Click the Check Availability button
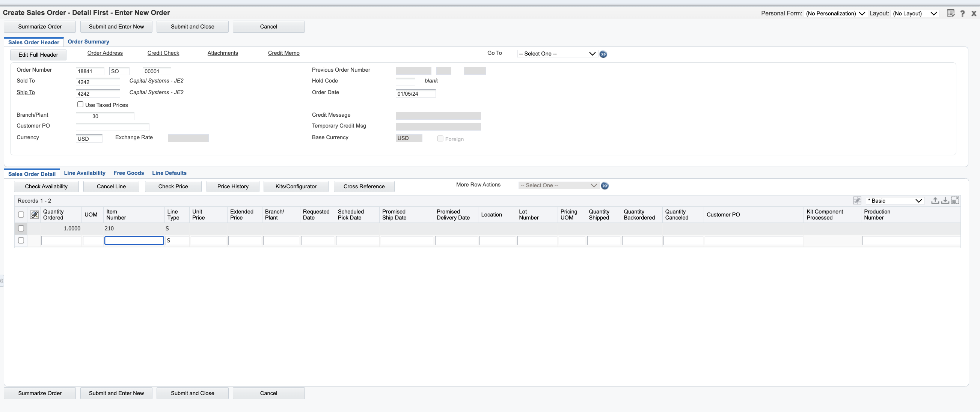Screen dimensions: 980x412 (x=46, y=186)
